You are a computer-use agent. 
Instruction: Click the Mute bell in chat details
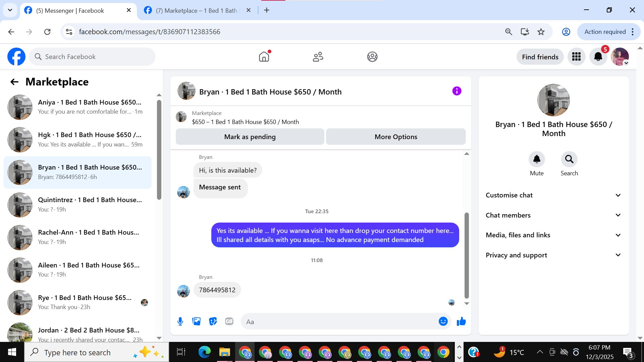tap(537, 159)
